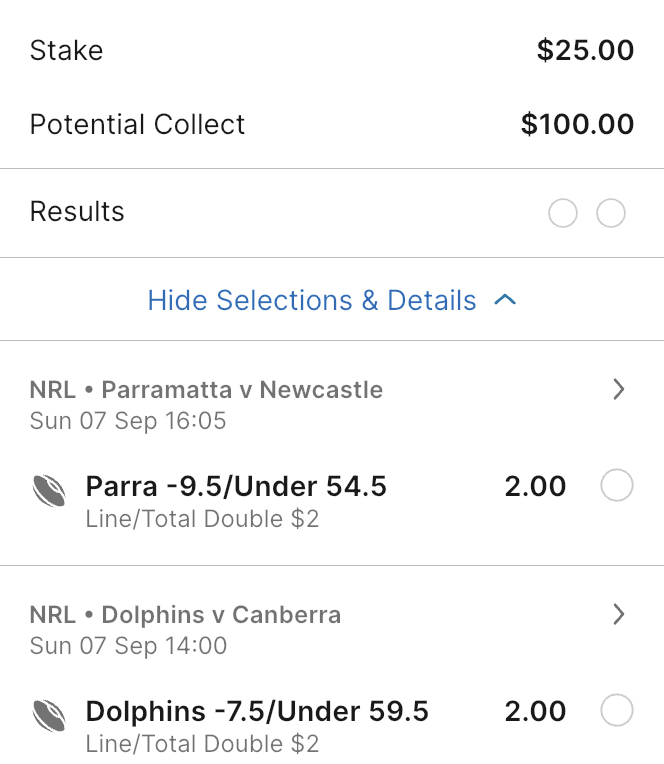This screenshot has width=664, height=764.
Task: Click the 2.00 odds for Parra
Action: point(535,487)
